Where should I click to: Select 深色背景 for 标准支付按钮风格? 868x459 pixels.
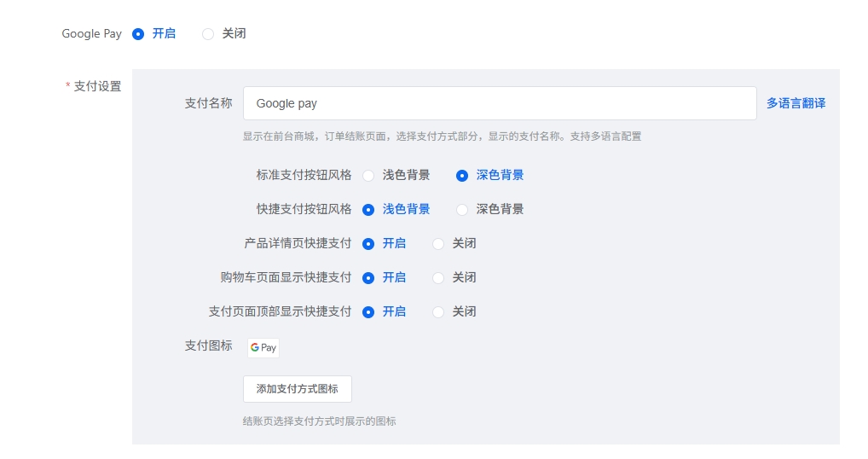tap(462, 176)
